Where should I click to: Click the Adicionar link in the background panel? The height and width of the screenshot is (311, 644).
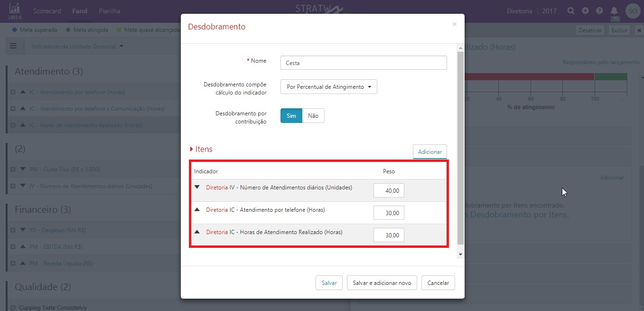click(x=612, y=178)
